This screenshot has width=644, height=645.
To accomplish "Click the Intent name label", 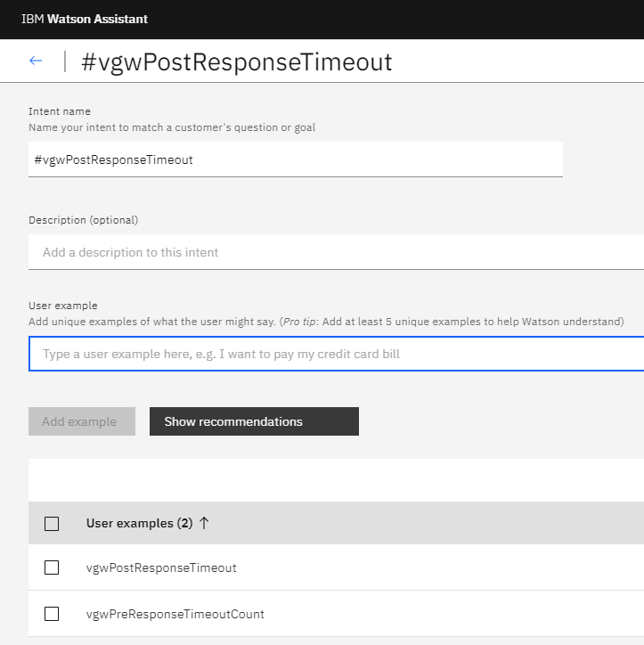I will tap(60, 111).
